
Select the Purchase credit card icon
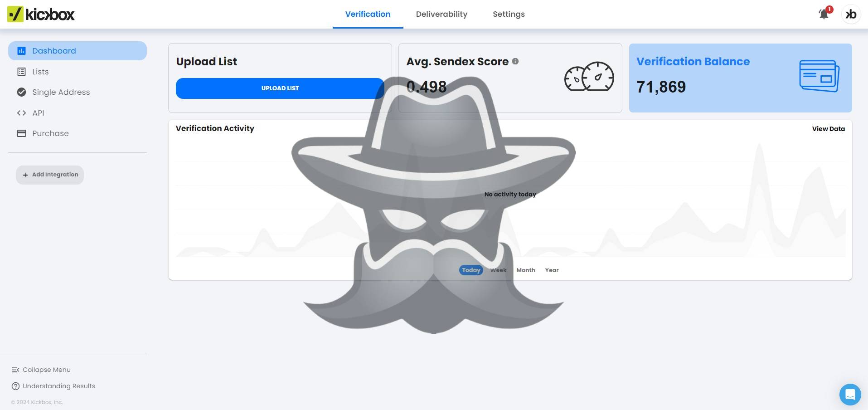pyautogui.click(x=21, y=133)
